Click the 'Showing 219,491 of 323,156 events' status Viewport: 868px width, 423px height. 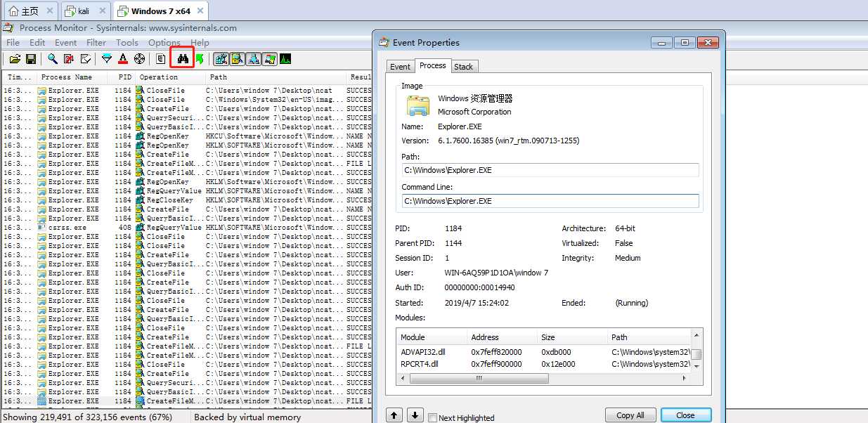tap(88, 417)
